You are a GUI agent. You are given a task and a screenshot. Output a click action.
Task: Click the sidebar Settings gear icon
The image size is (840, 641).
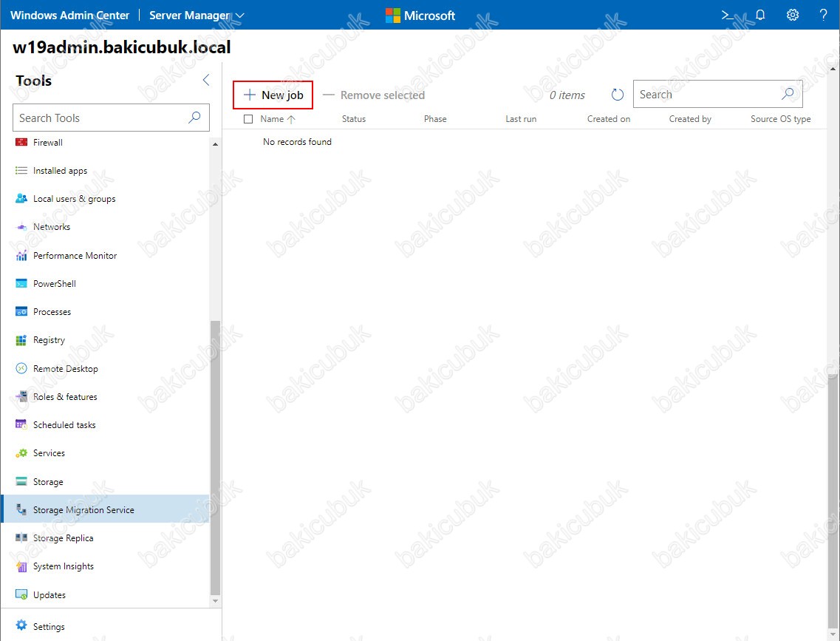[21, 625]
